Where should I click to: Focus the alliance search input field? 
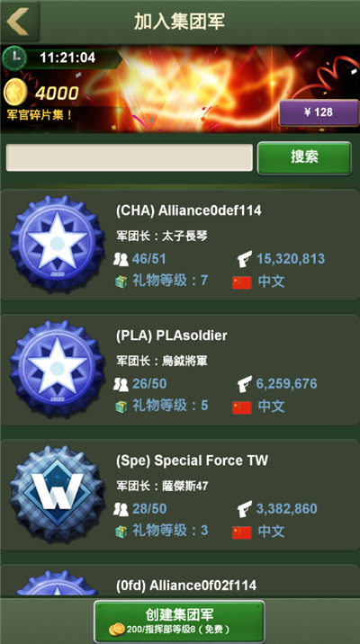(x=129, y=157)
